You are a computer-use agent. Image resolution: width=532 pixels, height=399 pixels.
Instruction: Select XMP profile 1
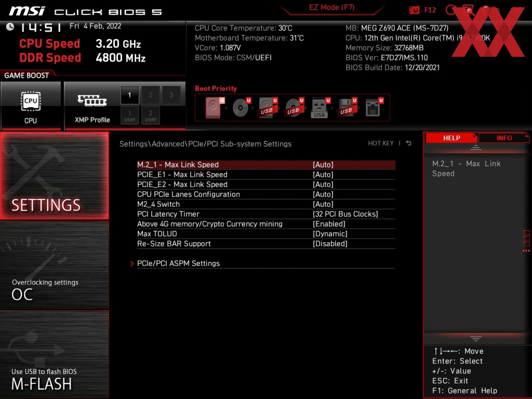pos(130,95)
